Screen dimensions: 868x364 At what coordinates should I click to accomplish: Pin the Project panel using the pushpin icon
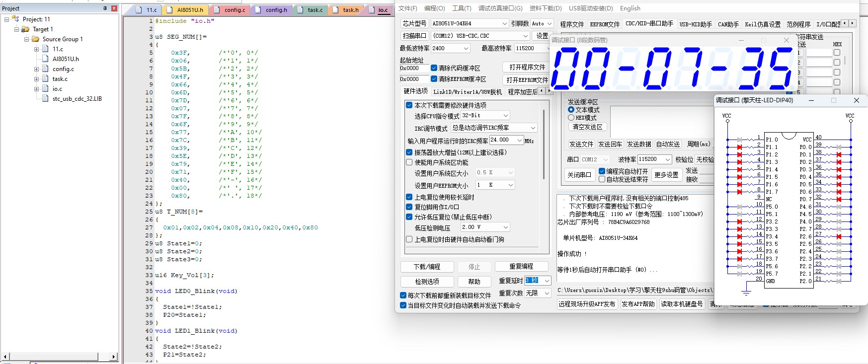[105, 8]
